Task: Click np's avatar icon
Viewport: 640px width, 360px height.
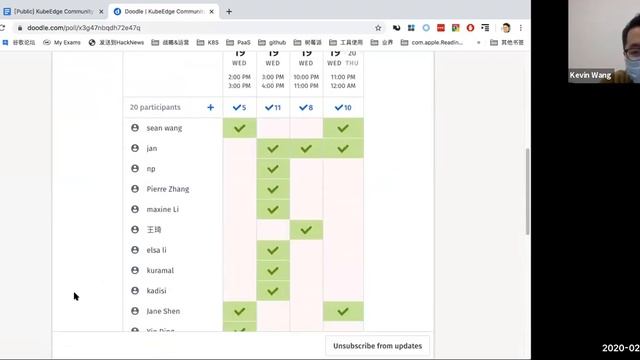Action: click(135, 169)
